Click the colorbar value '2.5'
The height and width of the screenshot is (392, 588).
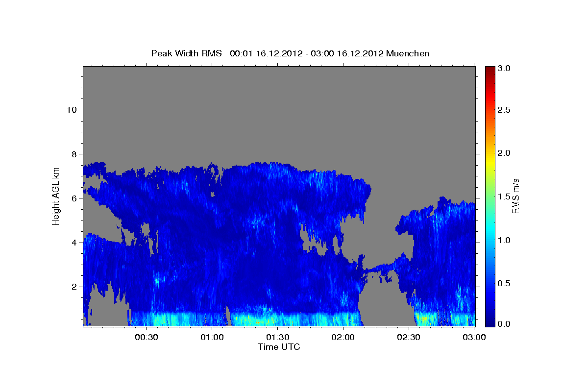[505, 110]
